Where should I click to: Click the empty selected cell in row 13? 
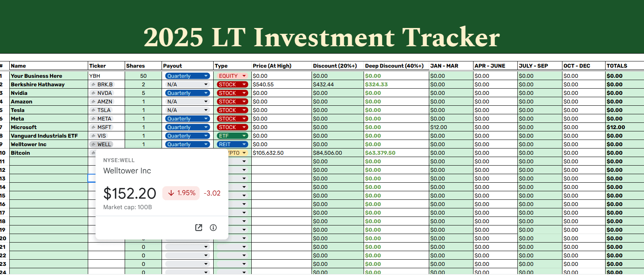click(92, 178)
